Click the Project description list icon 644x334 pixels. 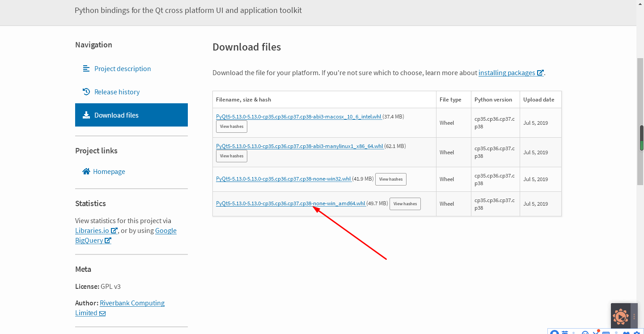coord(86,68)
